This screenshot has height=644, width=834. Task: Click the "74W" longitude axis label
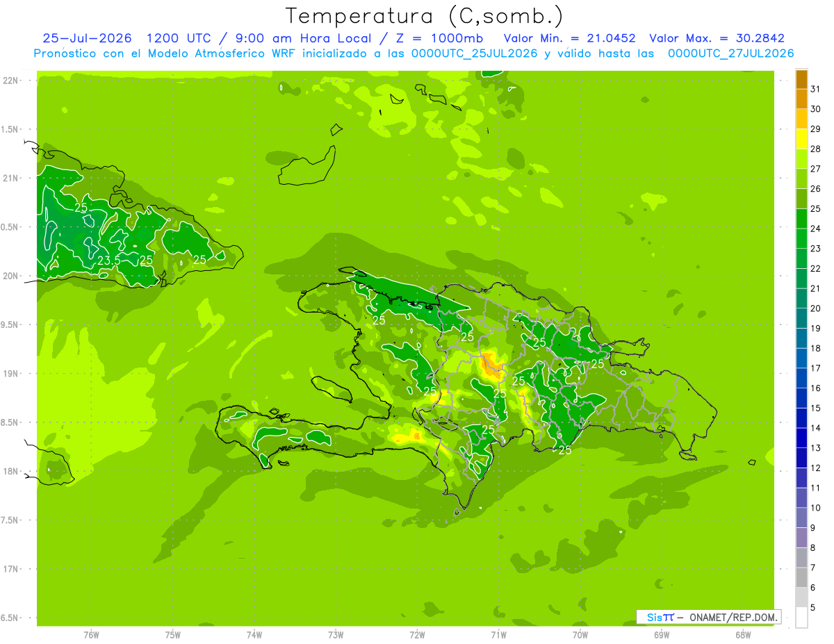click(x=254, y=634)
